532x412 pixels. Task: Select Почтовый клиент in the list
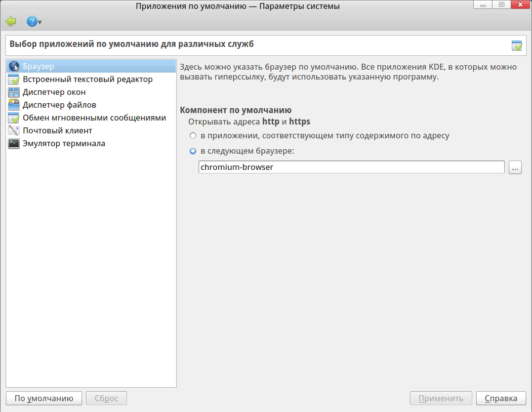pyautogui.click(x=57, y=130)
